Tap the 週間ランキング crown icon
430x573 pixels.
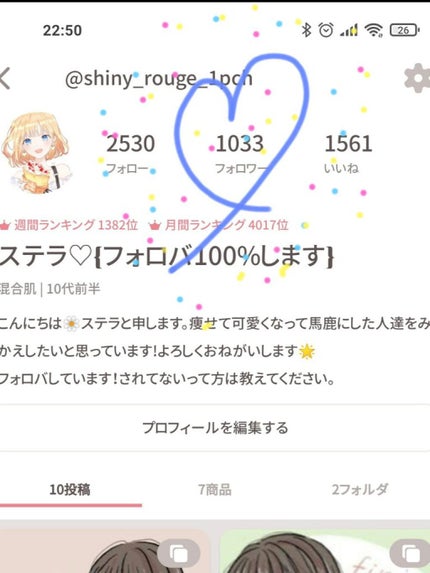(4, 225)
